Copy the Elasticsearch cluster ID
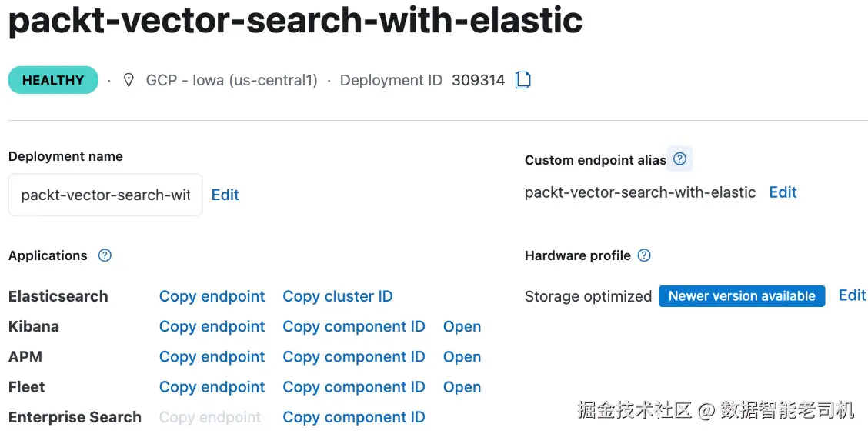This screenshot has height=434, width=868. pos(338,296)
